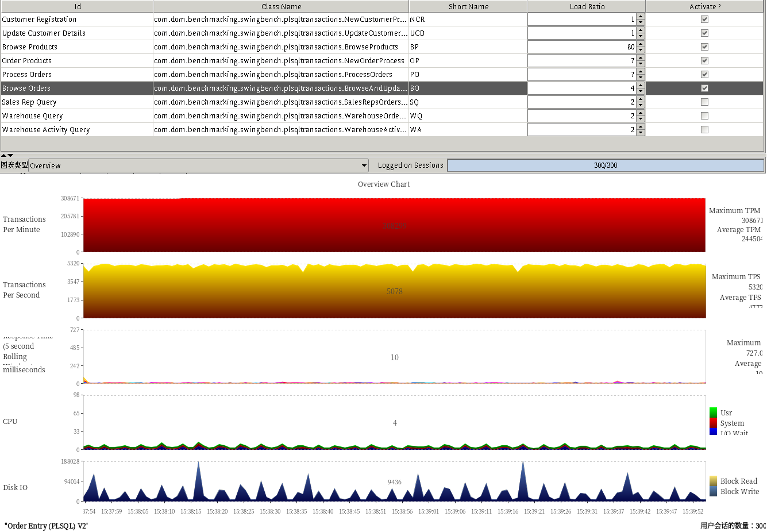Edit the Load Ratio field for Browse Orders
Image resolution: width=767 pixels, height=532 pixels.
pyautogui.click(x=581, y=88)
